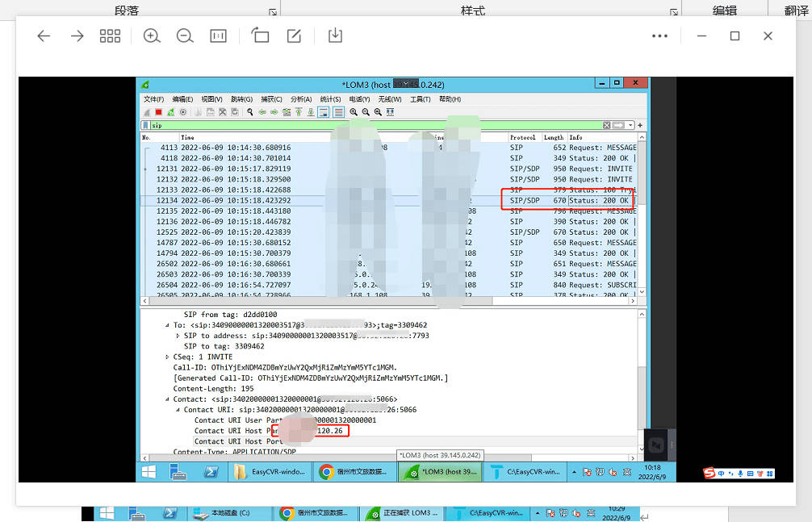Restart the current capture in Wireshark toolbar
The height and width of the screenshot is (522, 812).
(171, 112)
